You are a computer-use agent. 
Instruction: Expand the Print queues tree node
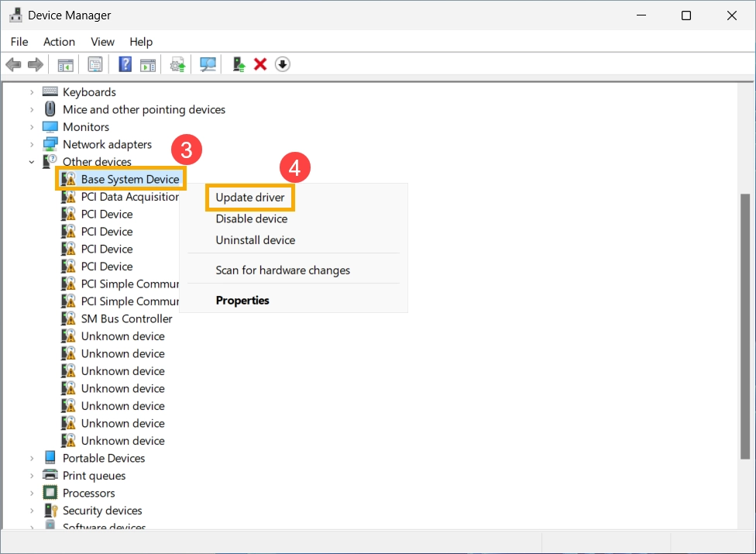coord(32,476)
